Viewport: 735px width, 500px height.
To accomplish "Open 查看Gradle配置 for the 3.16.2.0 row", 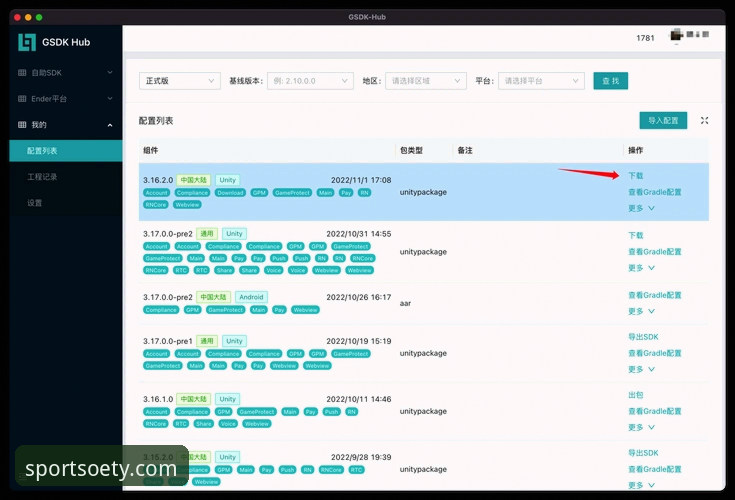I will click(x=654, y=192).
